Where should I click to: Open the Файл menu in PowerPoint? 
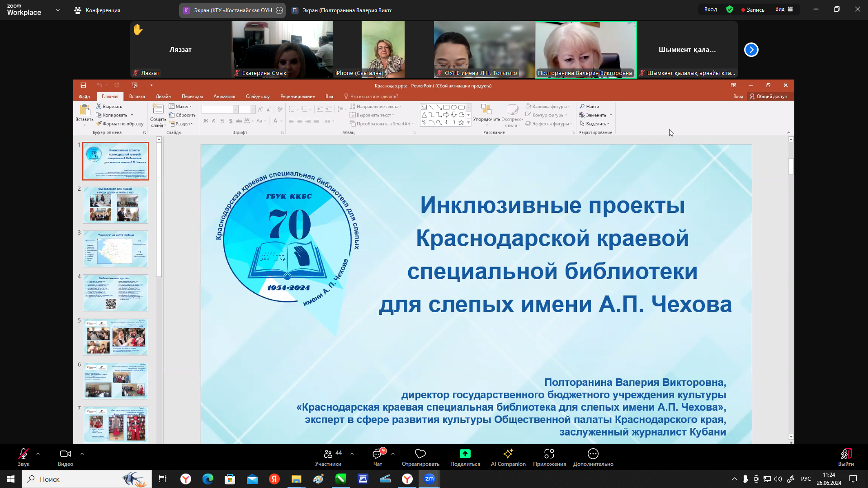coord(84,96)
